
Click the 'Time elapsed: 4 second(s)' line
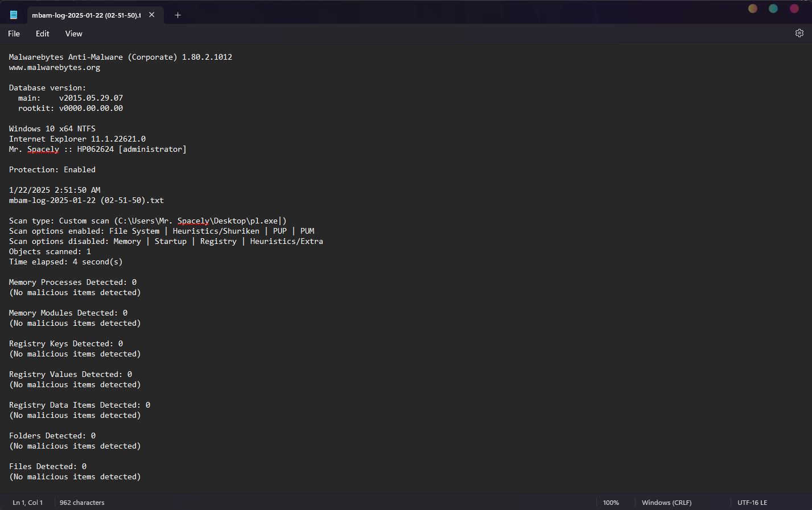(66, 262)
